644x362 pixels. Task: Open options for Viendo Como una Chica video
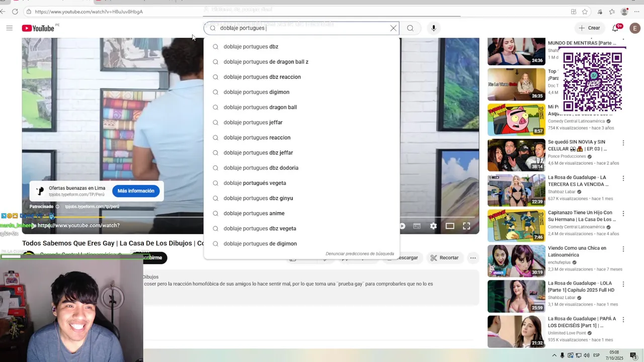point(623,249)
